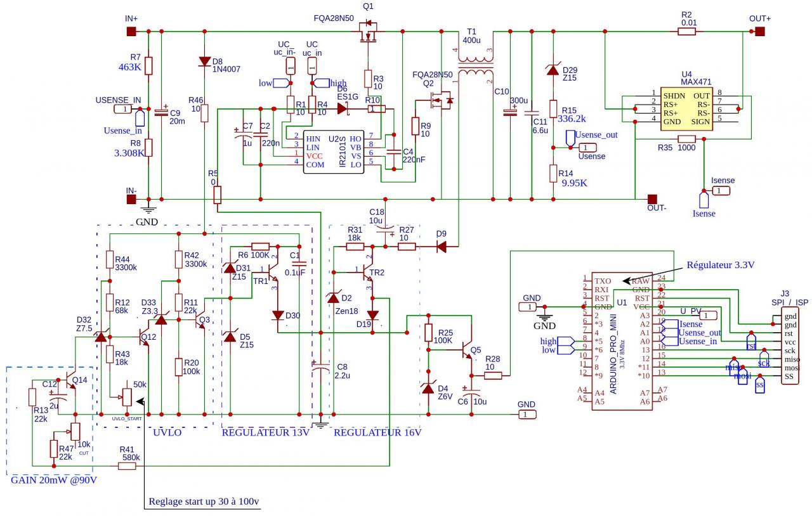The width and height of the screenshot is (812, 516).
Task: Click the IR2101S driver IC U2
Action: 334,151
